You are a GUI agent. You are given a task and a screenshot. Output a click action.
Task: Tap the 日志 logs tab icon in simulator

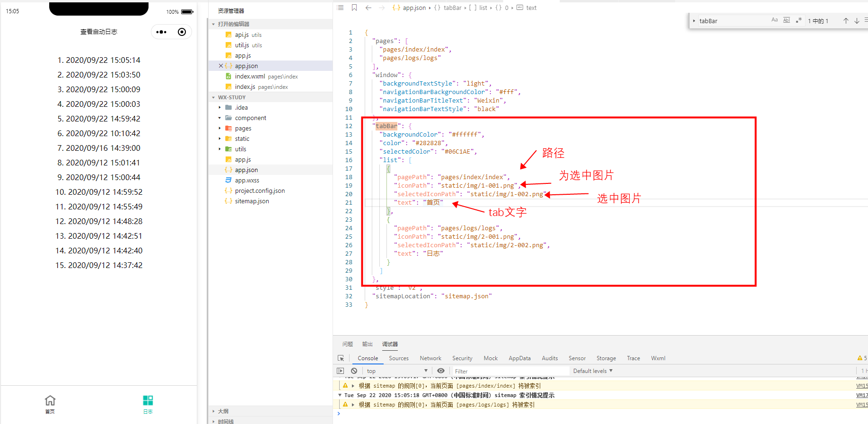[x=148, y=401]
